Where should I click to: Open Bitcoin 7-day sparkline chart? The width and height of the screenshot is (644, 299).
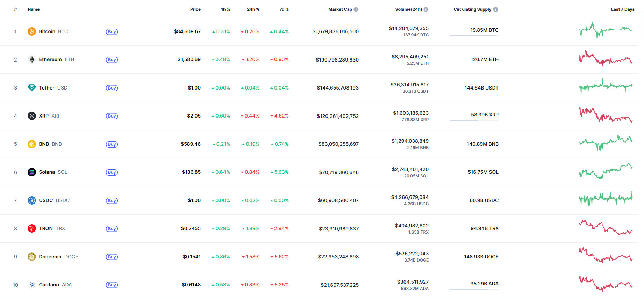click(x=606, y=30)
